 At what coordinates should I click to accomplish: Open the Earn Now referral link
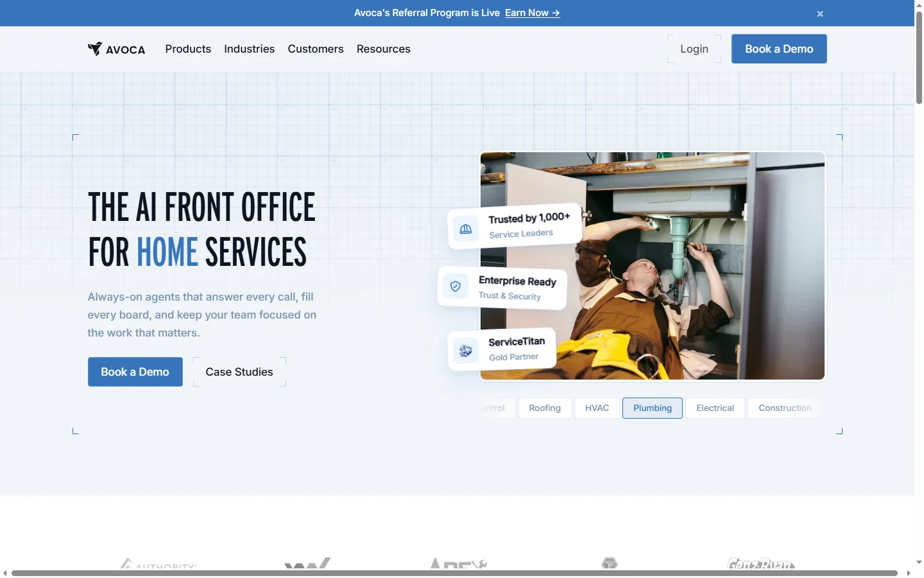click(532, 13)
